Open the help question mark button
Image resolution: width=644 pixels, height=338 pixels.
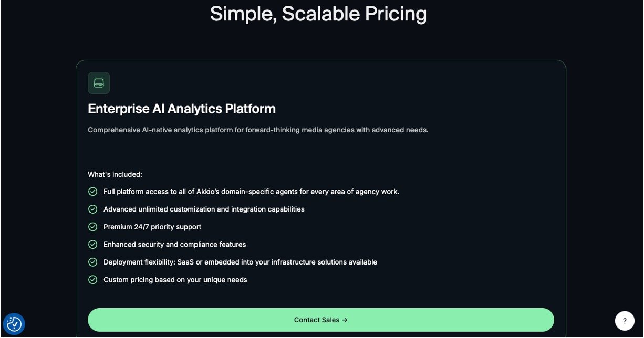coord(625,321)
